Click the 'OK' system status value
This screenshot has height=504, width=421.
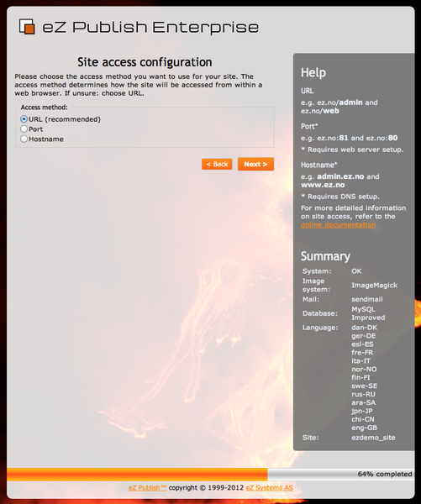click(356, 271)
